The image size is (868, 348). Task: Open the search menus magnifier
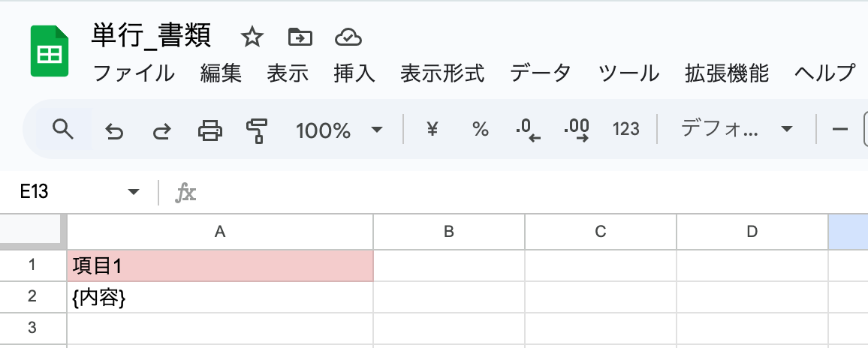pos(64,130)
